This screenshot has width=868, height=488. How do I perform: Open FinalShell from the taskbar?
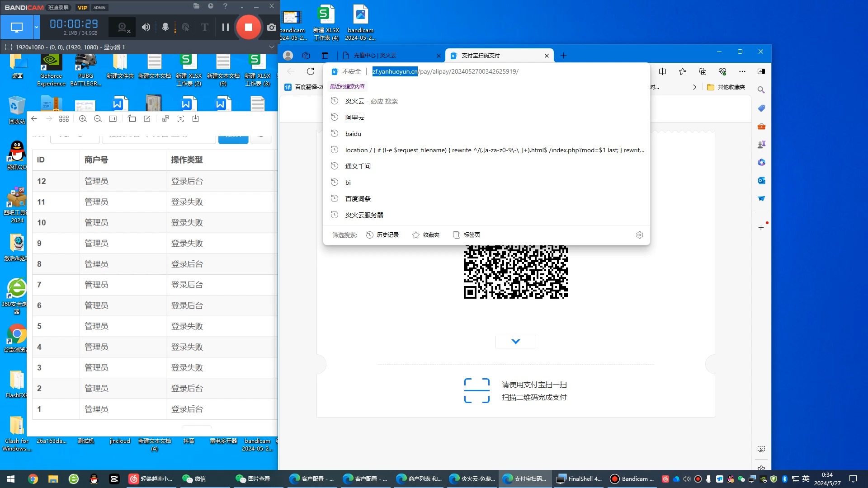point(579,479)
